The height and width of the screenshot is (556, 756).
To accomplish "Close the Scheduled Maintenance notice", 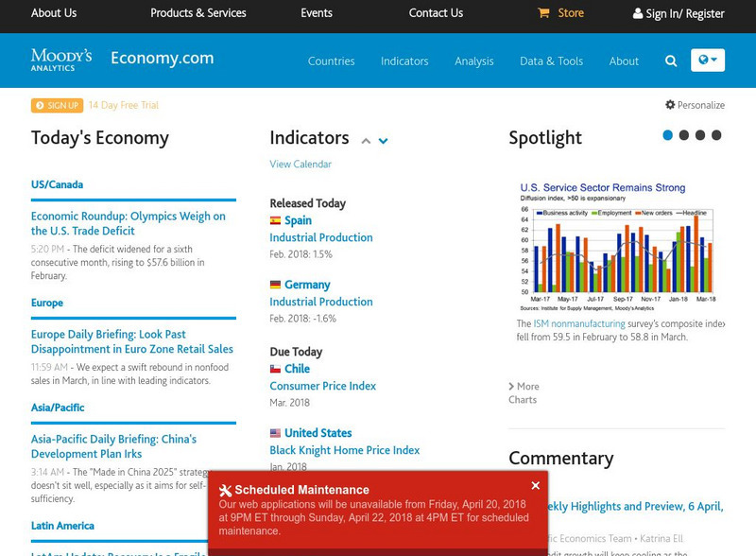I will click(x=535, y=485).
